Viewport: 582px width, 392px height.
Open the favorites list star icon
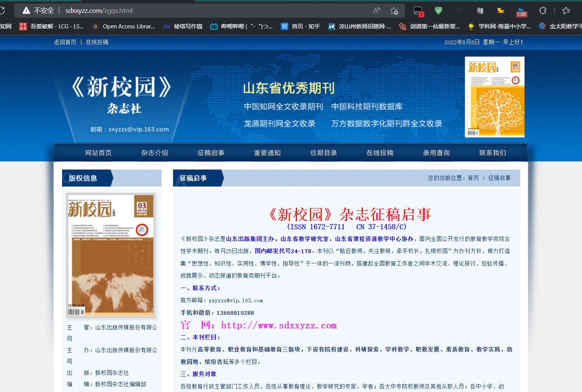(x=566, y=11)
